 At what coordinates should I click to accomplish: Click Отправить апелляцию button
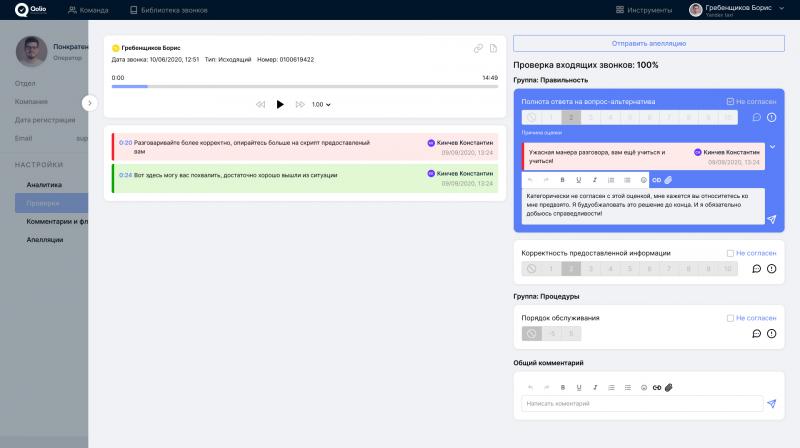(x=648, y=43)
